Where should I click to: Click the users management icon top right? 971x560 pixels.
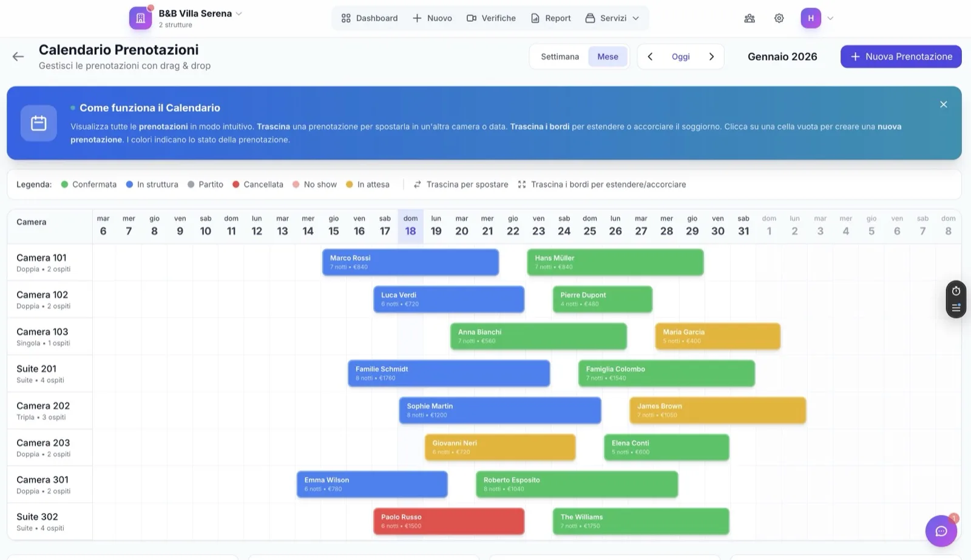point(748,18)
